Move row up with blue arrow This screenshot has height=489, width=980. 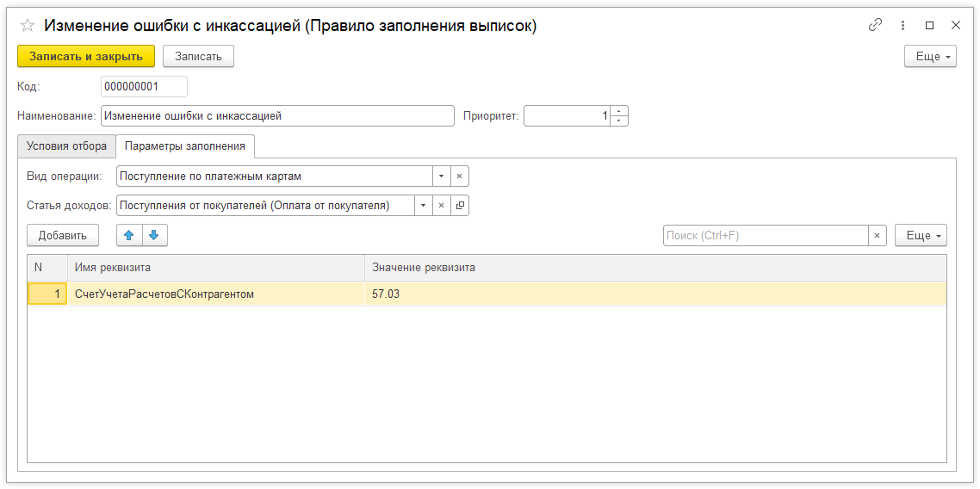[129, 235]
